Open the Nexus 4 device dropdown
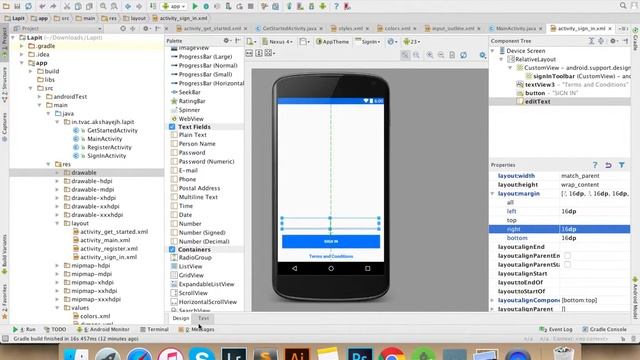Viewport: 640px width, 360px height. point(277,42)
